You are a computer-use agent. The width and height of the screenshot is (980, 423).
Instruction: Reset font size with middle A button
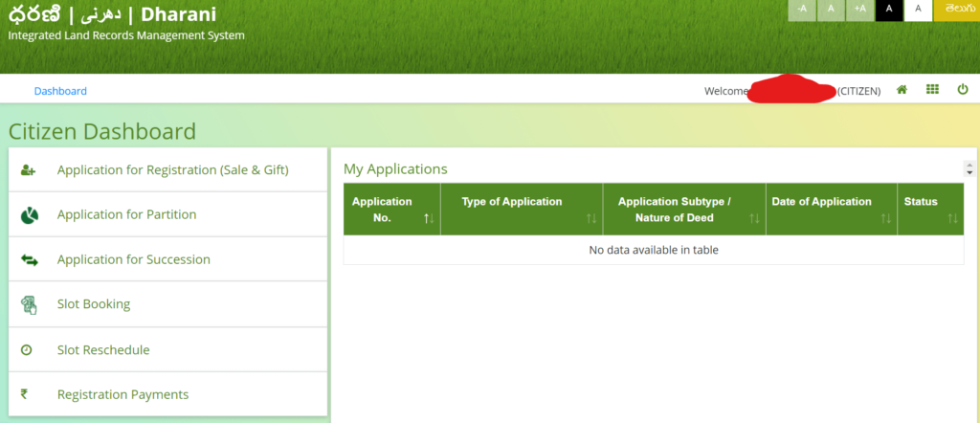832,10
